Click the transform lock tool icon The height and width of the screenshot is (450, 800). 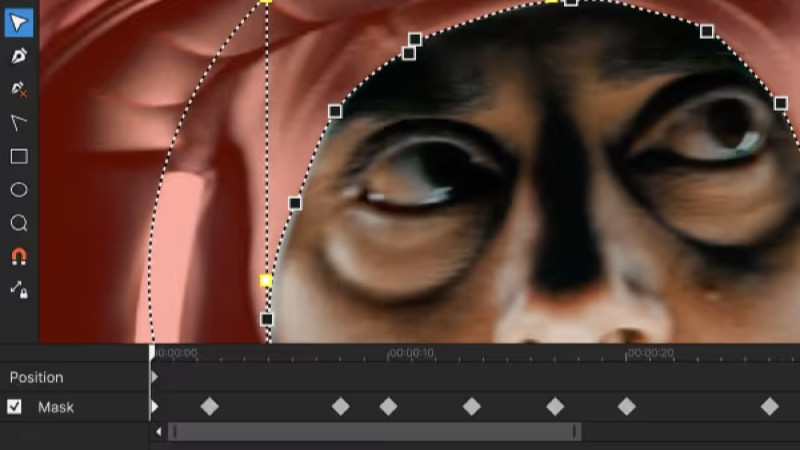[19, 289]
